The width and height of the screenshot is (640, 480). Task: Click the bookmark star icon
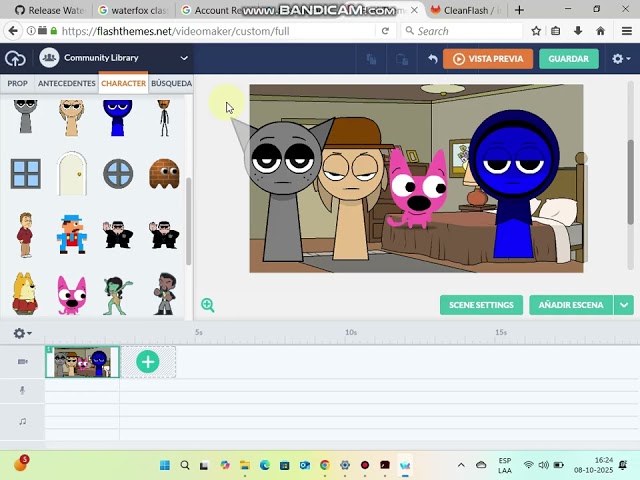[x=536, y=31]
